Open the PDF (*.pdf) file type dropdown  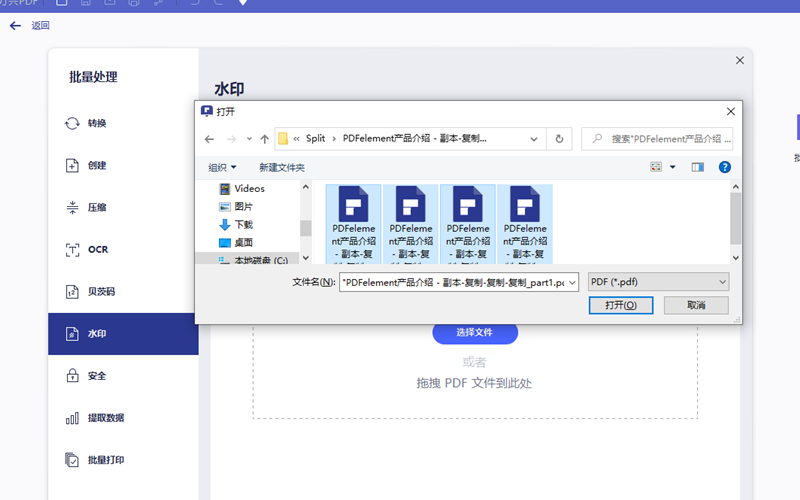click(658, 282)
